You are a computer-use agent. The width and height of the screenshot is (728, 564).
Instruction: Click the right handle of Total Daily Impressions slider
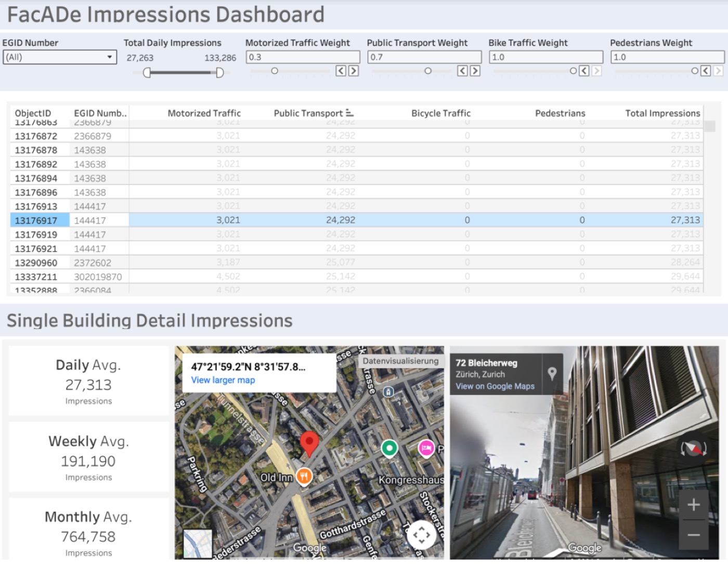(219, 72)
